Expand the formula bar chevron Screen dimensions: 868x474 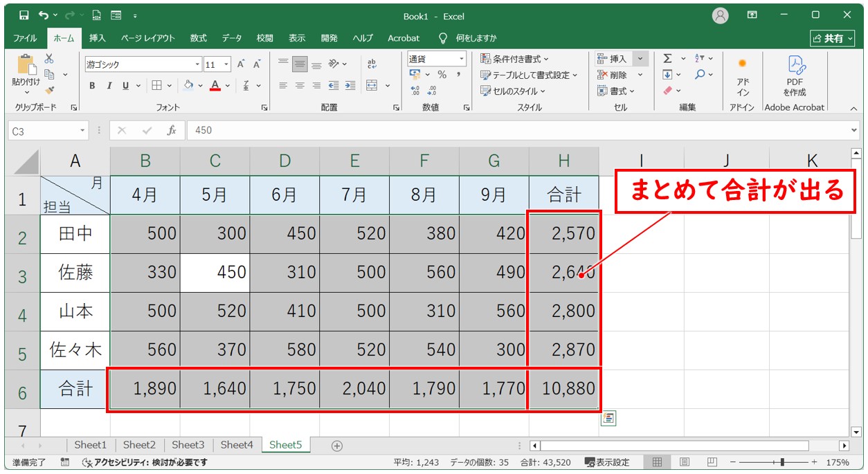coord(853,130)
